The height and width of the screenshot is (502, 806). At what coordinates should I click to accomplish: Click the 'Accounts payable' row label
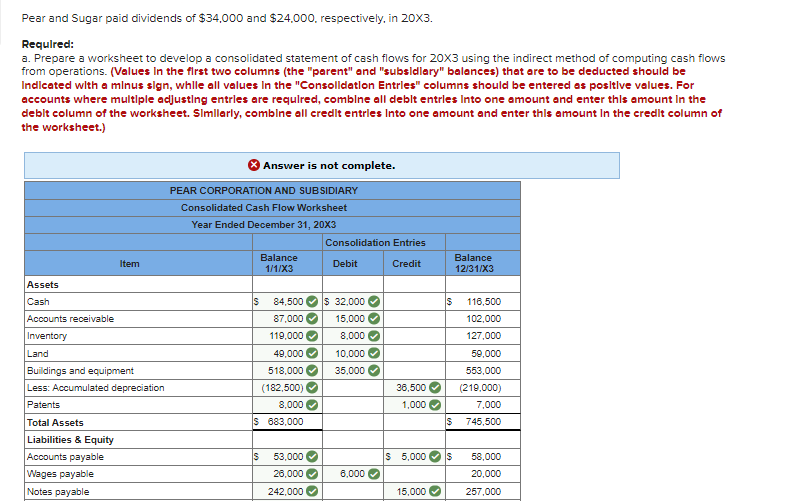[x=65, y=456]
